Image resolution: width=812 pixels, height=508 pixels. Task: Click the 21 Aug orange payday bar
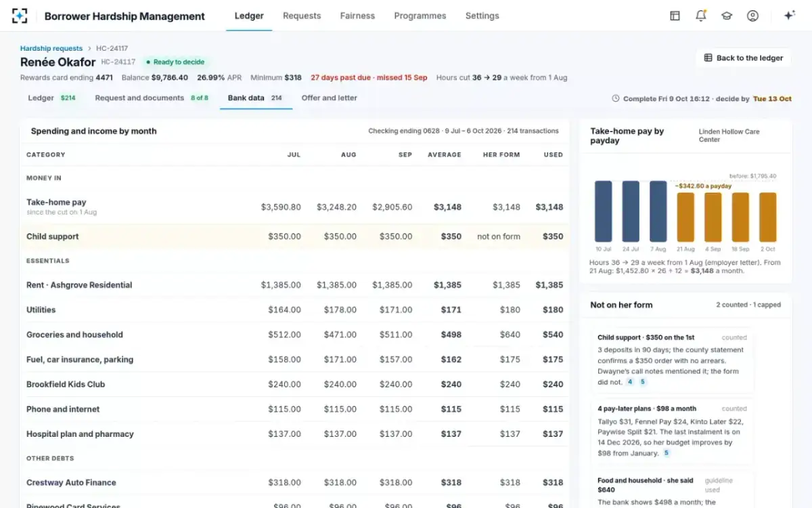point(685,217)
